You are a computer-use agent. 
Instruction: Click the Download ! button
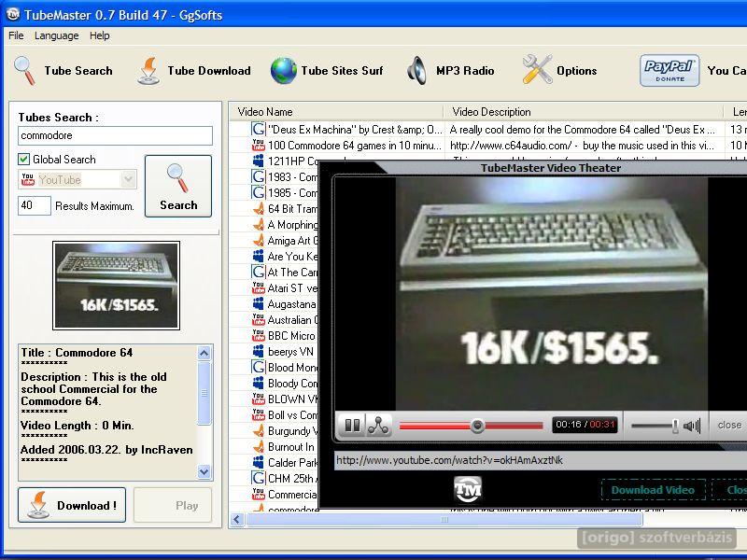[x=72, y=505]
